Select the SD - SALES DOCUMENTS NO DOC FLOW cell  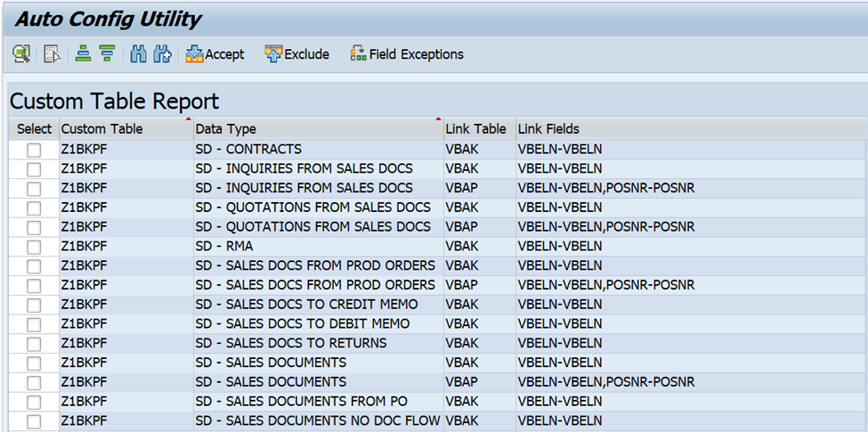coord(318,421)
